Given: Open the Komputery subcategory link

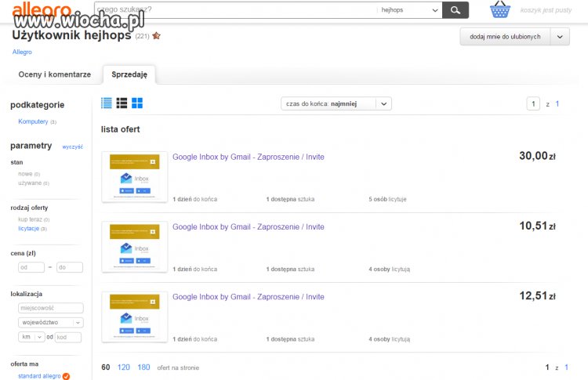Looking at the screenshot, I should tap(33, 121).
